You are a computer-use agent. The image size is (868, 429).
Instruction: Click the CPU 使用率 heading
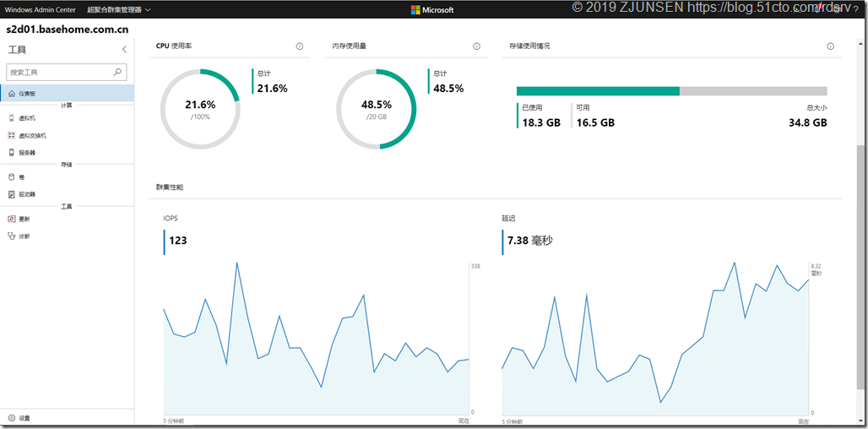coord(175,46)
